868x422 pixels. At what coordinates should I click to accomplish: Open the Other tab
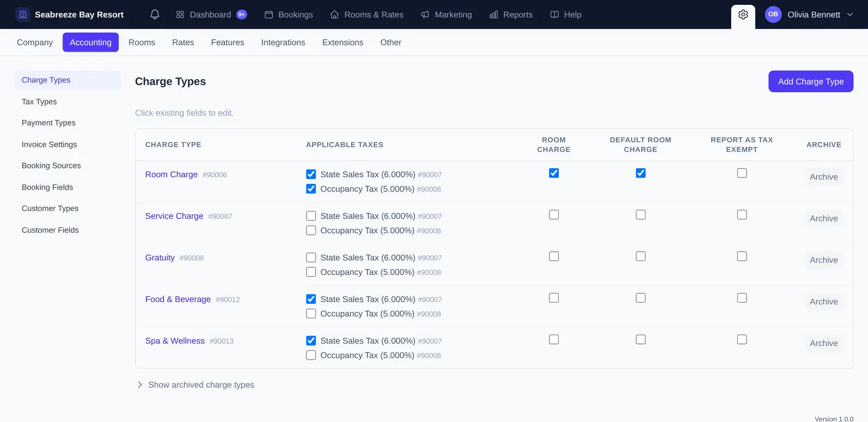(x=391, y=42)
